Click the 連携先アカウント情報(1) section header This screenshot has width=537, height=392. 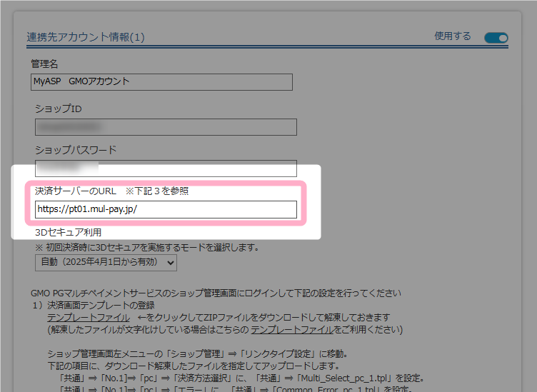(x=86, y=37)
